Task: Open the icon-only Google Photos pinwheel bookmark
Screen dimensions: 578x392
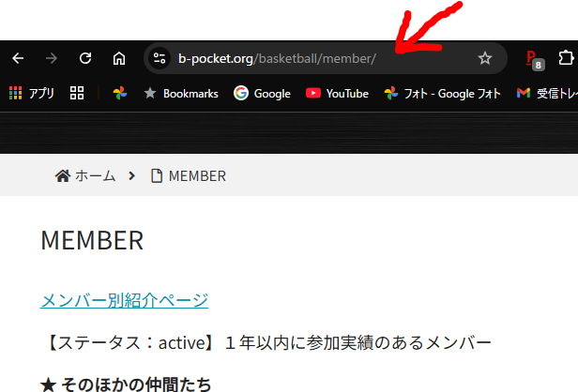Action: [119, 94]
